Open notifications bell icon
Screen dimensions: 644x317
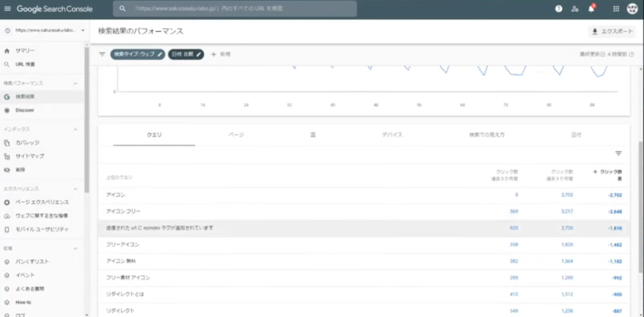click(x=591, y=9)
